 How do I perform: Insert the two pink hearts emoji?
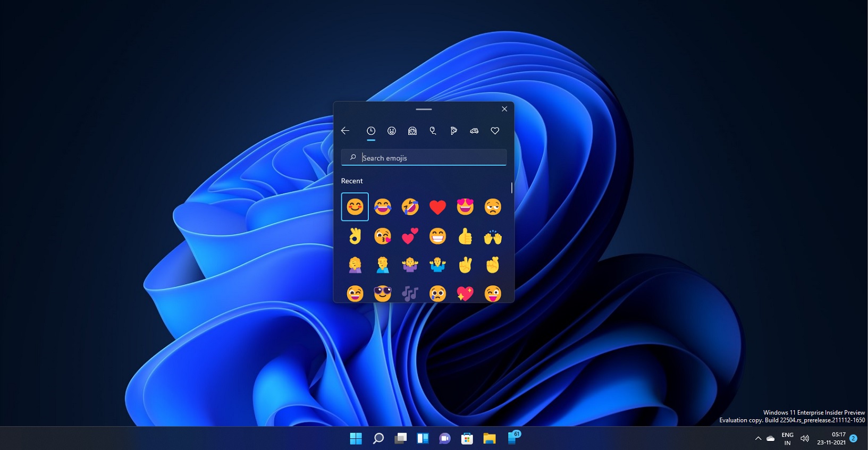click(410, 236)
